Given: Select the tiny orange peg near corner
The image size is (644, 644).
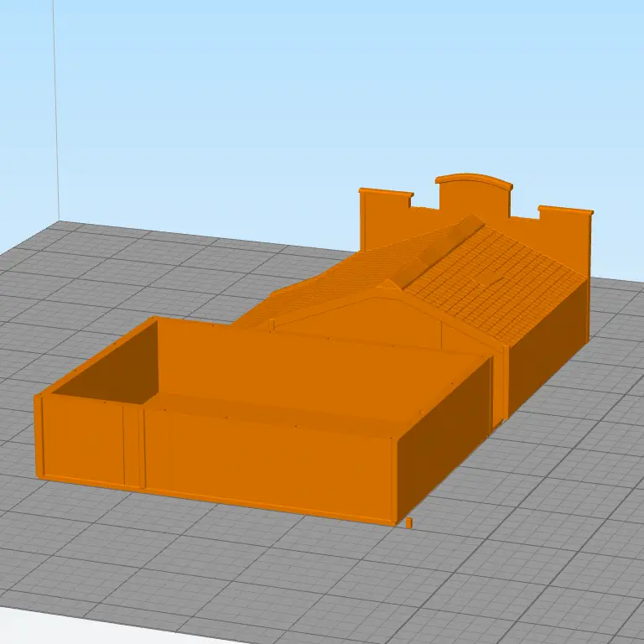Looking at the screenshot, I should point(409,522).
